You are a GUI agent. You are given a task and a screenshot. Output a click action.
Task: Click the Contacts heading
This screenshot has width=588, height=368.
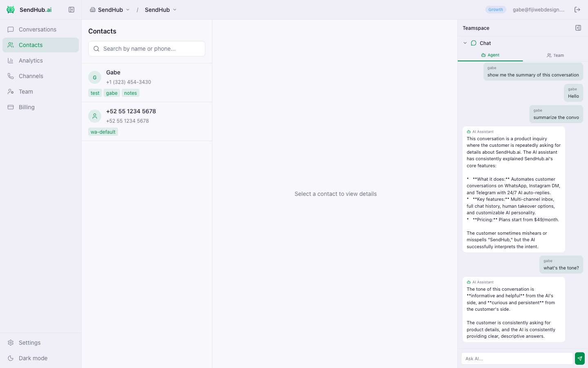102,31
